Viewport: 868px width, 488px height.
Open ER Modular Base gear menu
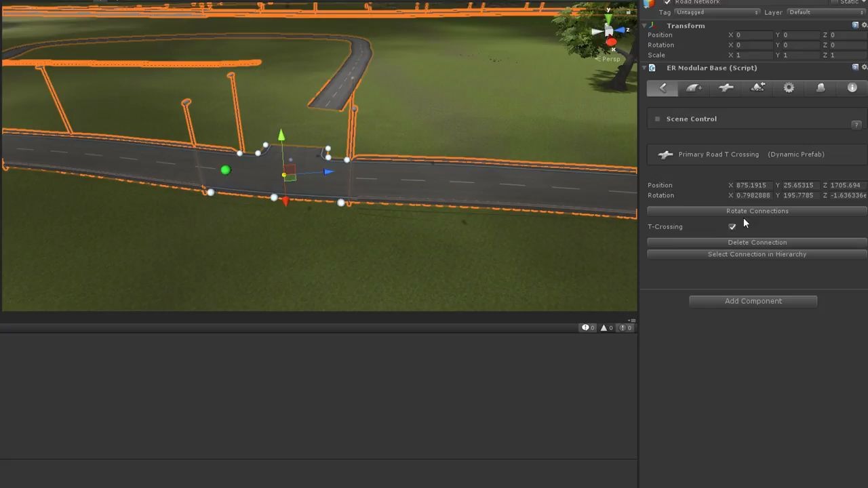click(x=864, y=67)
